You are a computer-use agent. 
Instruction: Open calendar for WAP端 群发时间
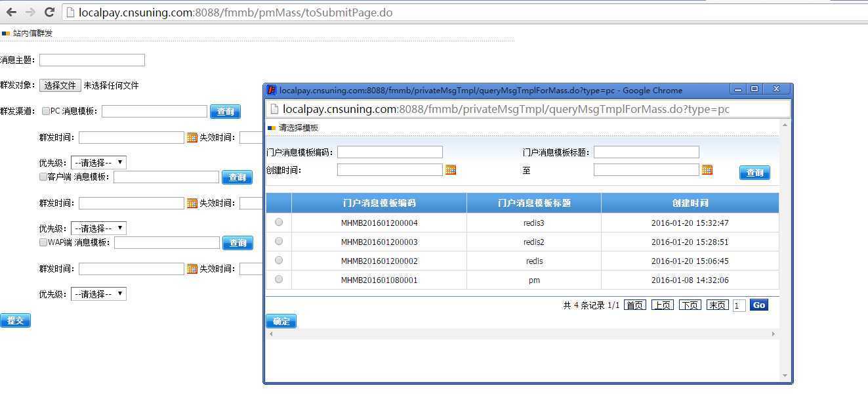[192, 269]
